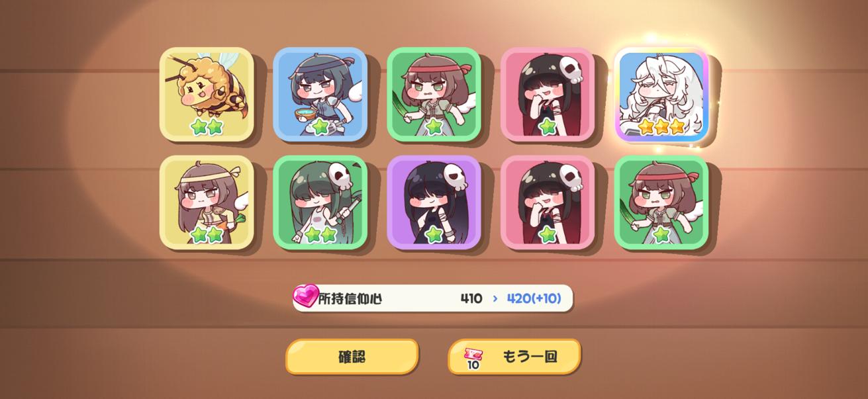Image resolution: width=868 pixels, height=399 pixels.
Task: Open bottom-row green card red headband girl
Action: click(661, 202)
